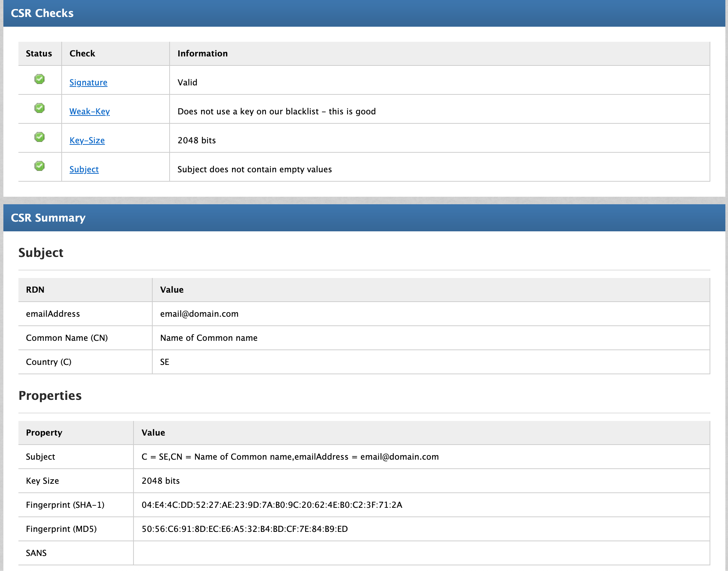Click the Country value SE
Viewport: 728px width, 571px height.
pos(165,362)
